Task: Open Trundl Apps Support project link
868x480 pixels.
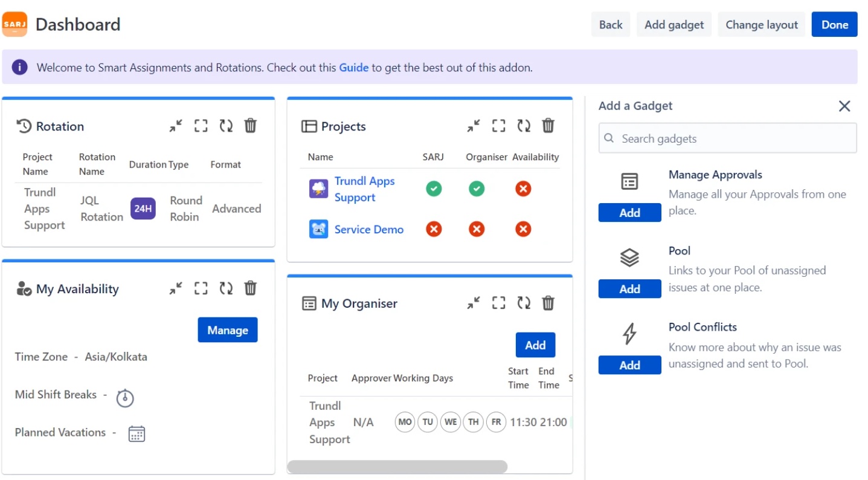Action: [365, 189]
